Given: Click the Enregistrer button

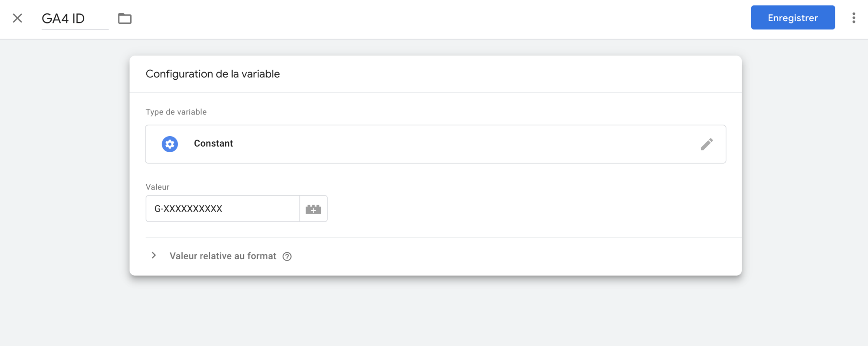Looking at the screenshot, I should pyautogui.click(x=792, y=18).
